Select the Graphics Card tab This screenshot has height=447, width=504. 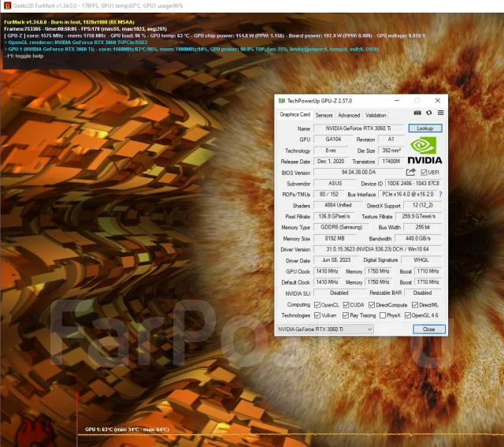pyautogui.click(x=295, y=114)
